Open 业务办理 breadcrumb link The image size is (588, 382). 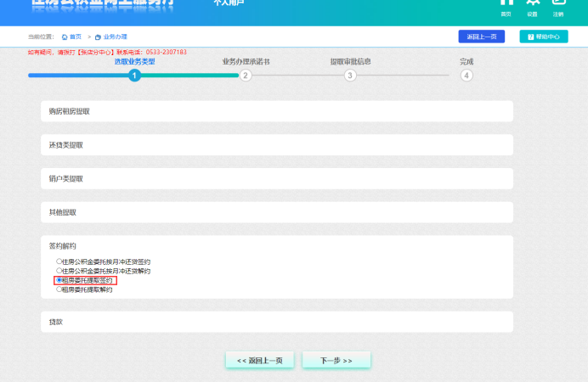coord(115,37)
